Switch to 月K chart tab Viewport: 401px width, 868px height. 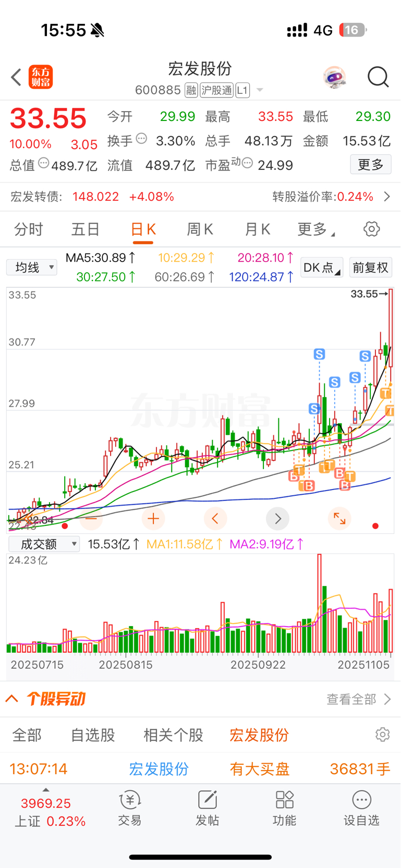[258, 229]
